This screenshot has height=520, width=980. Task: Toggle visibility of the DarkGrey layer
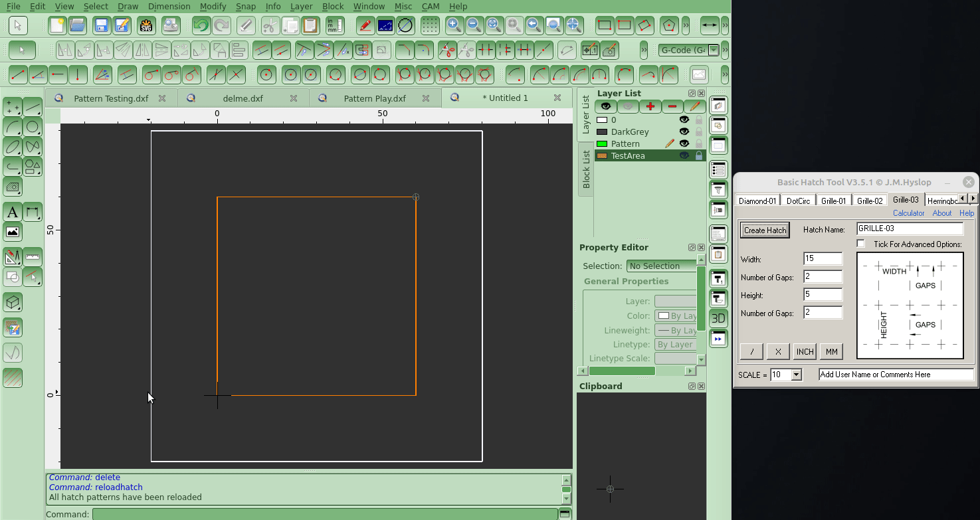click(684, 132)
